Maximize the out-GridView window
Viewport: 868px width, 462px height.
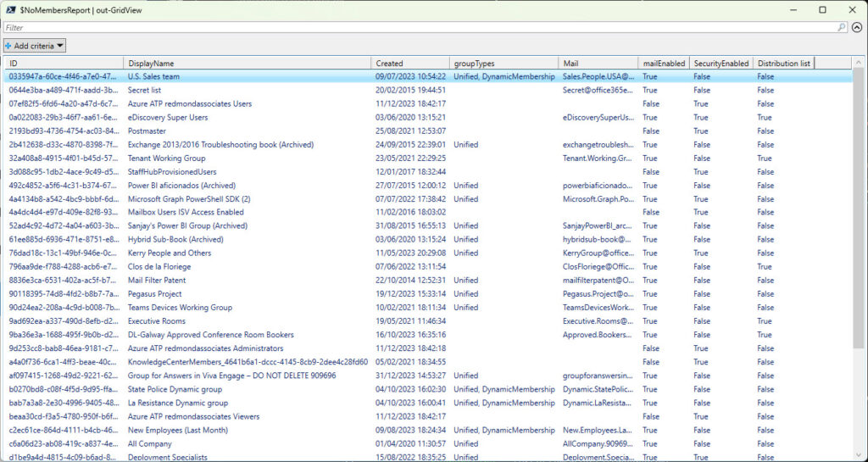[x=822, y=10]
